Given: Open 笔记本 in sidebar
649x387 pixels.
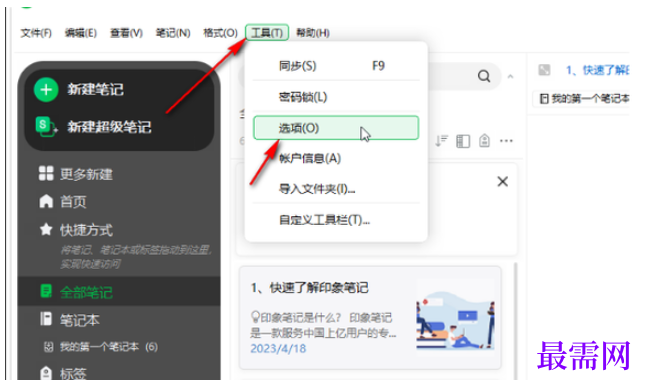Looking at the screenshot, I should (x=80, y=320).
